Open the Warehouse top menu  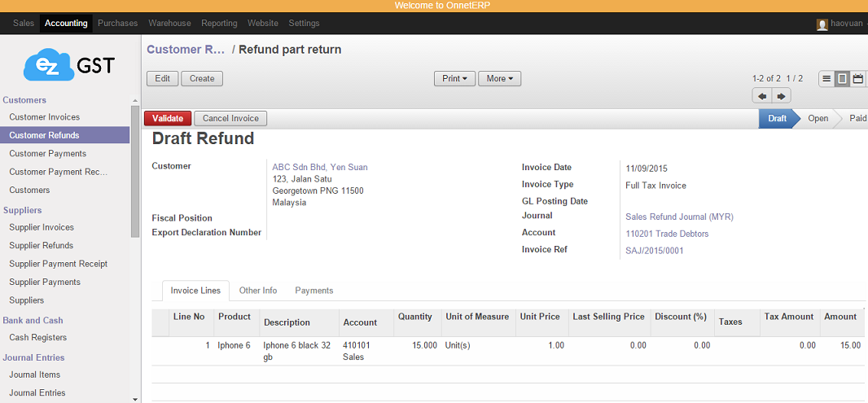[x=169, y=24]
